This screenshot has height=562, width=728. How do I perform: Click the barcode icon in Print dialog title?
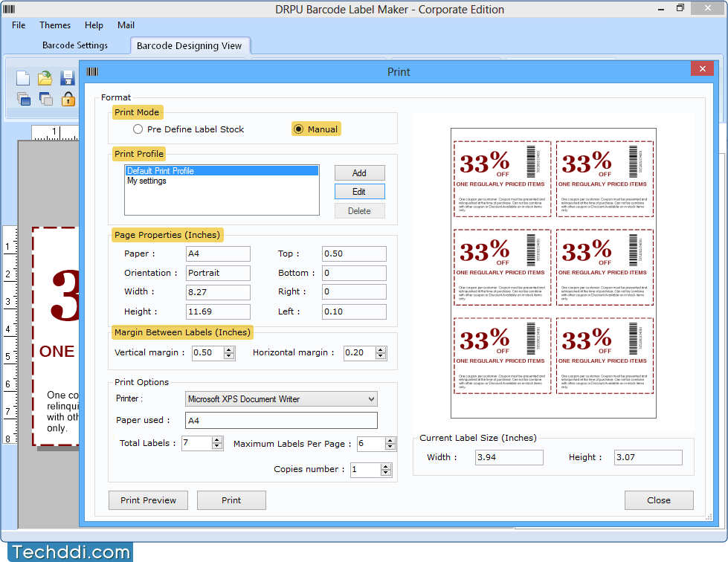(92, 71)
